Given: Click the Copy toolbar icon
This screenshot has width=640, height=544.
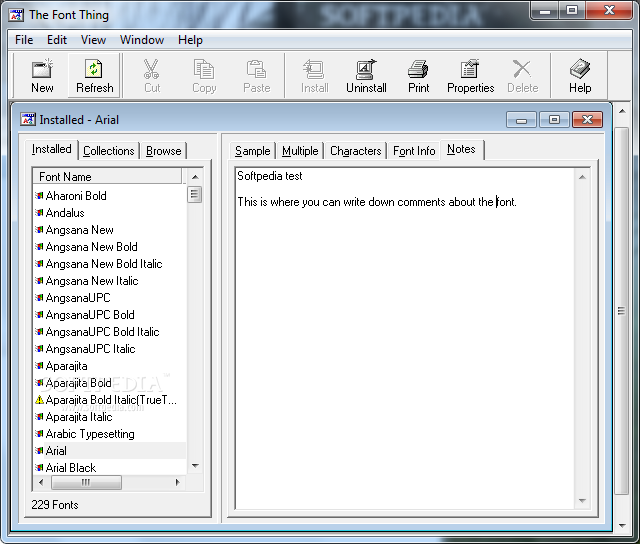Looking at the screenshot, I should 204,76.
